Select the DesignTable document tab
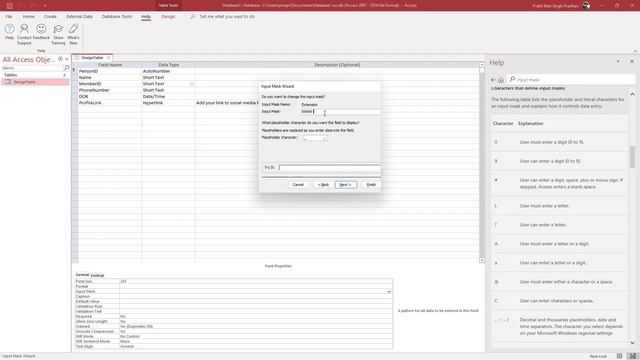The image size is (640, 360). point(92,58)
